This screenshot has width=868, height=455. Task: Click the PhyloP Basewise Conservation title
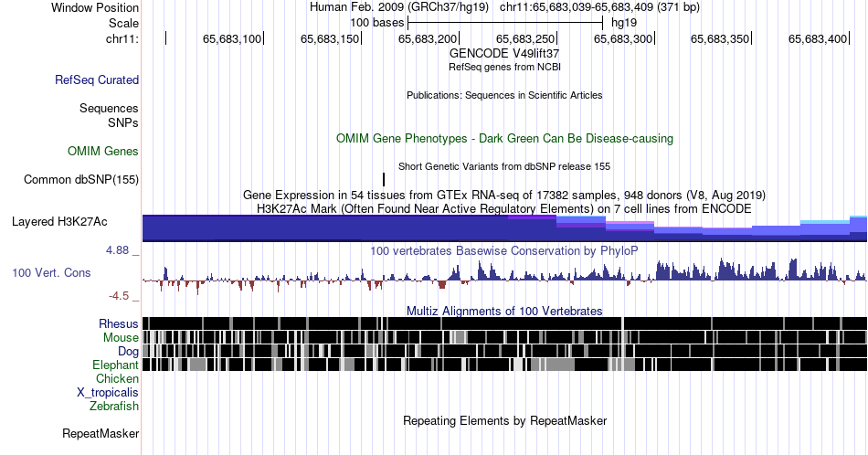coord(504,250)
